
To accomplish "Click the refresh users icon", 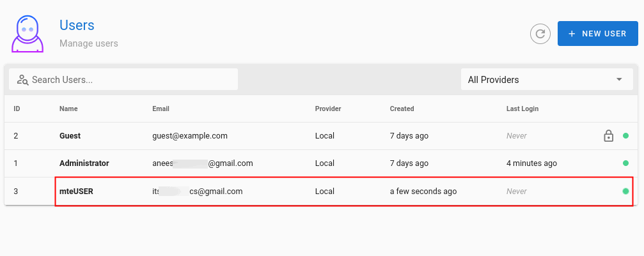I will pos(540,34).
